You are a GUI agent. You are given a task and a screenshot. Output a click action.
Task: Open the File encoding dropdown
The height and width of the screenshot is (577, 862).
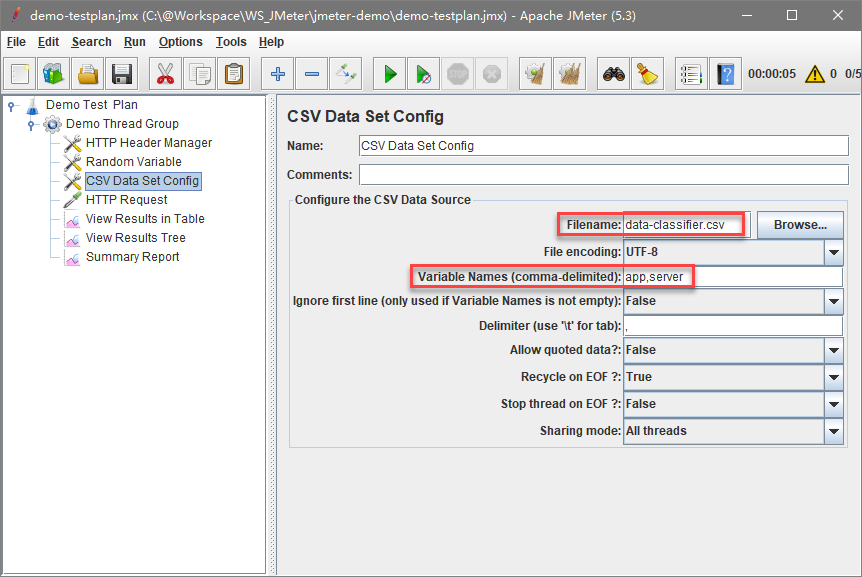click(833, 252)
